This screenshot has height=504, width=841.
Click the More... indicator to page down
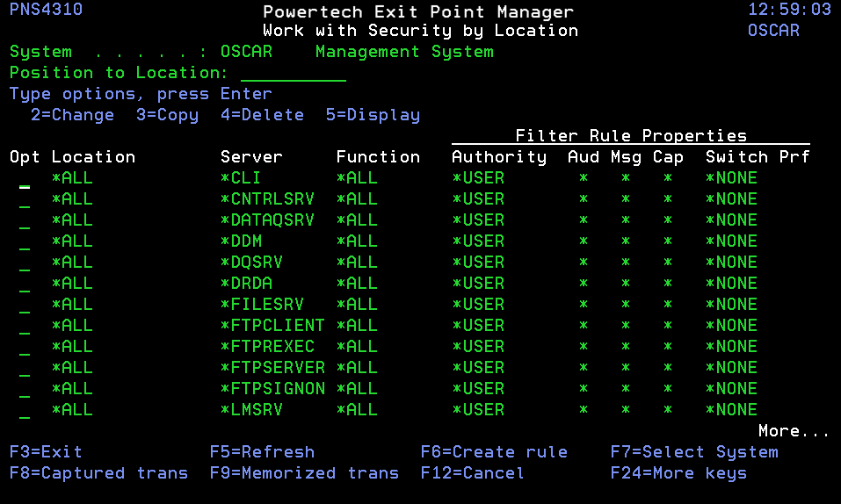pyautogui.click(x=794, y=431)
